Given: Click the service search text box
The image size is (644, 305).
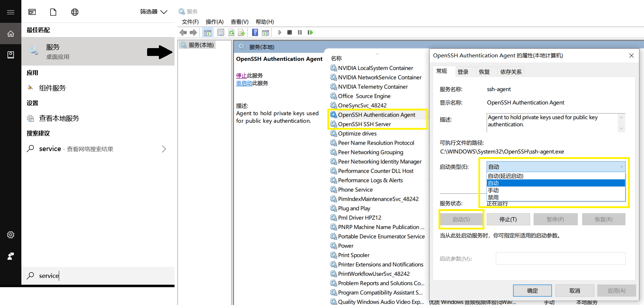Looking at the screenshot, I should coord(98,276).
